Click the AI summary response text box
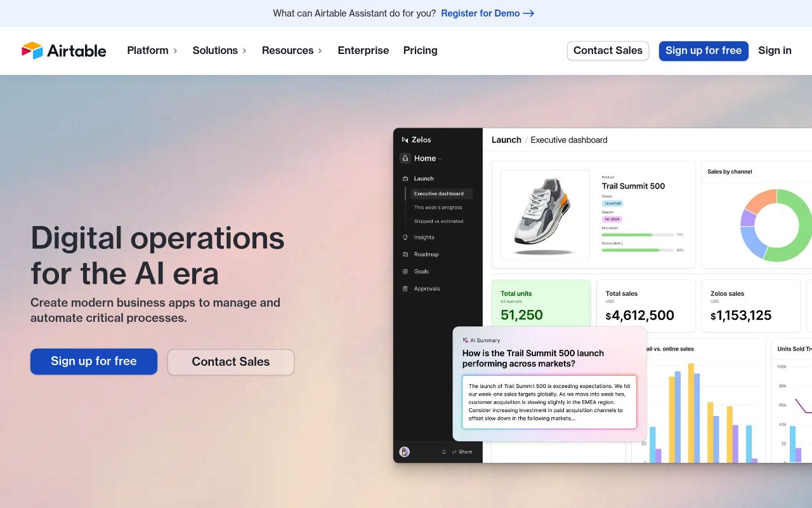 click(x=549, y=402)
